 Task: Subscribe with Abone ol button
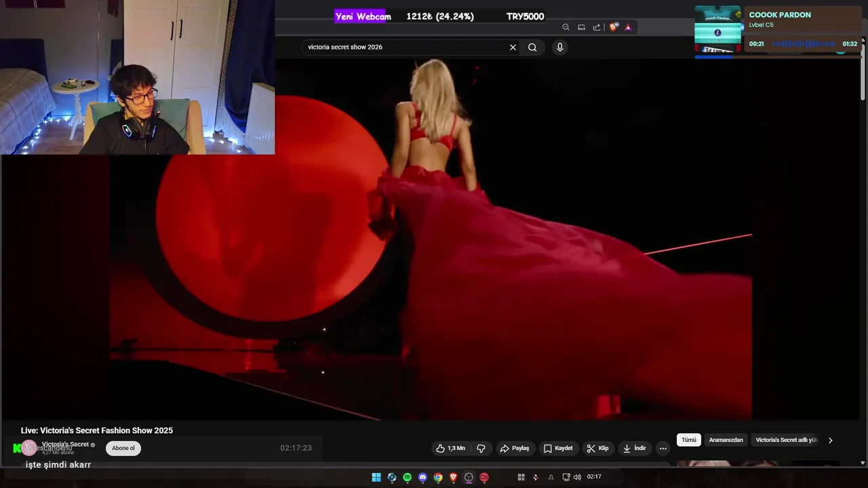[x=123, y=448]
